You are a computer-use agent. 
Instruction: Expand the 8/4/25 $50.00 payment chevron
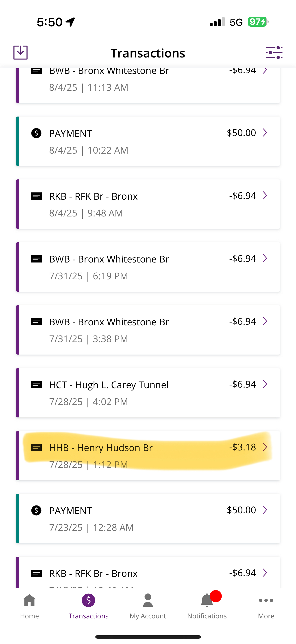click(x=265, y=132)
